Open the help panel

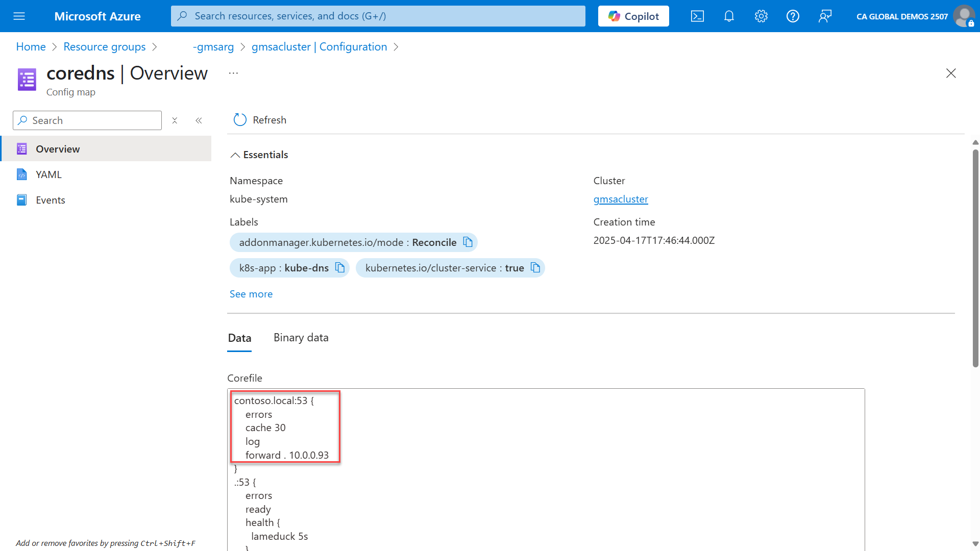pos(793,16)
